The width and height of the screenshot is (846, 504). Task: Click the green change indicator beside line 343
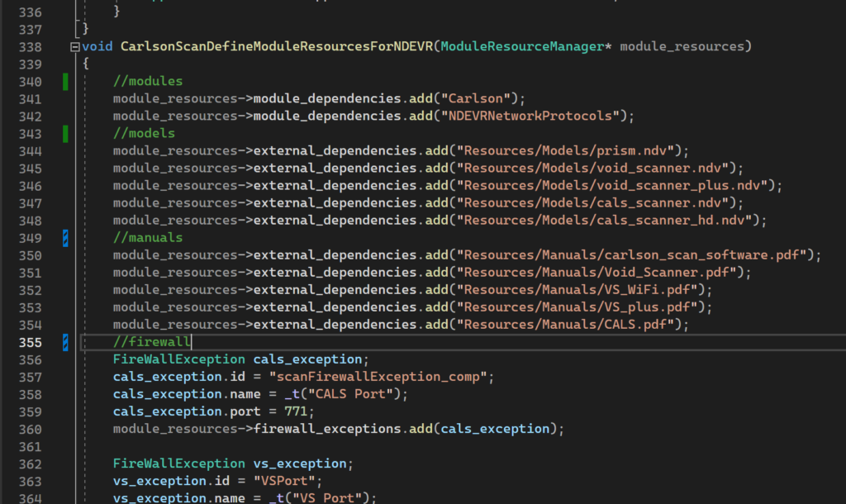point(65,133)
